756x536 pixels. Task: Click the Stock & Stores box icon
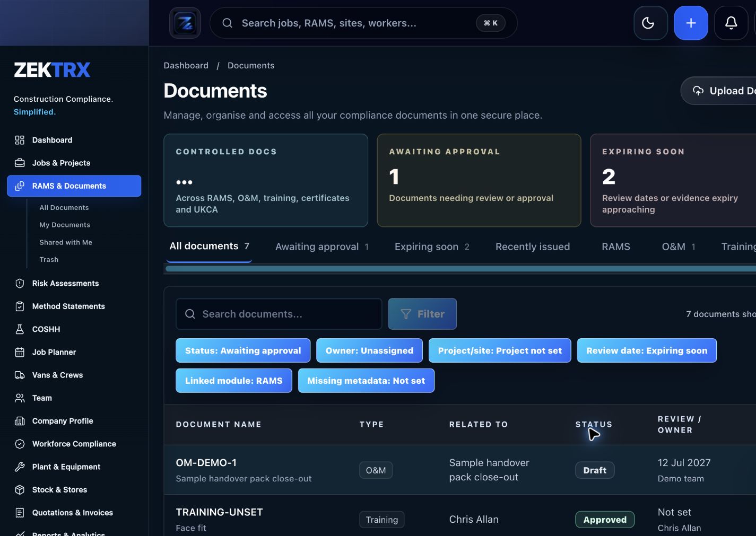pos(20,490)
